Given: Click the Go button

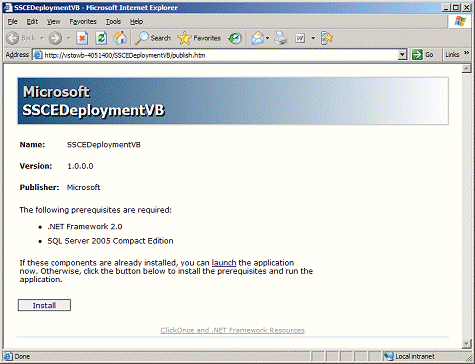Looking at the screenshot, I should pos(423,55).
